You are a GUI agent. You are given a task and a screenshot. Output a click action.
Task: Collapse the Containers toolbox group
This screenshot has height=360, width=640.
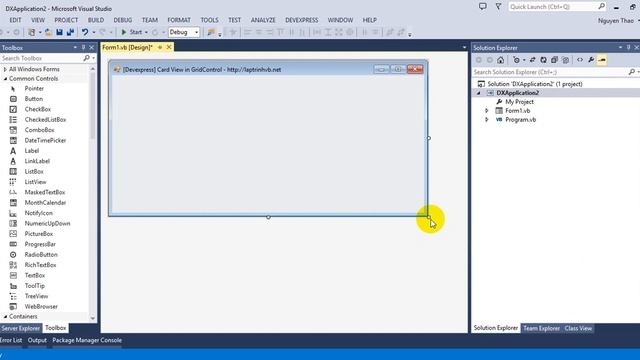tap(5, 317)
